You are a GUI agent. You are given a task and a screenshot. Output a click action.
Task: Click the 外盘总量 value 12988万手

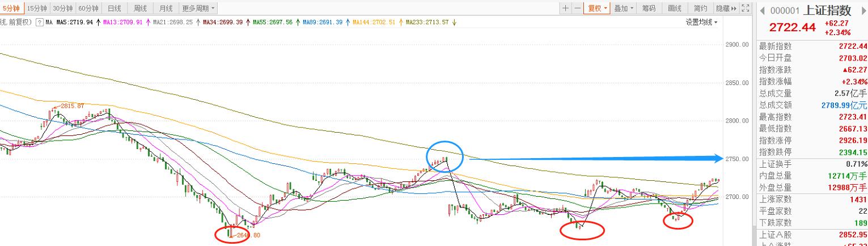click(848, 188)
